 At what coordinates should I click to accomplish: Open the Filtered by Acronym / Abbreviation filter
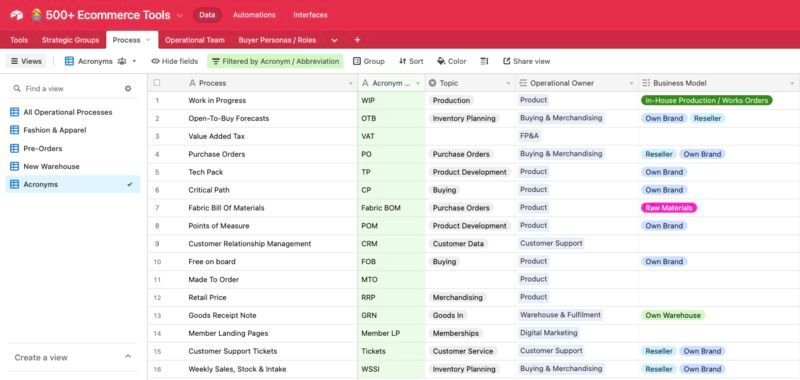(276, 61)
